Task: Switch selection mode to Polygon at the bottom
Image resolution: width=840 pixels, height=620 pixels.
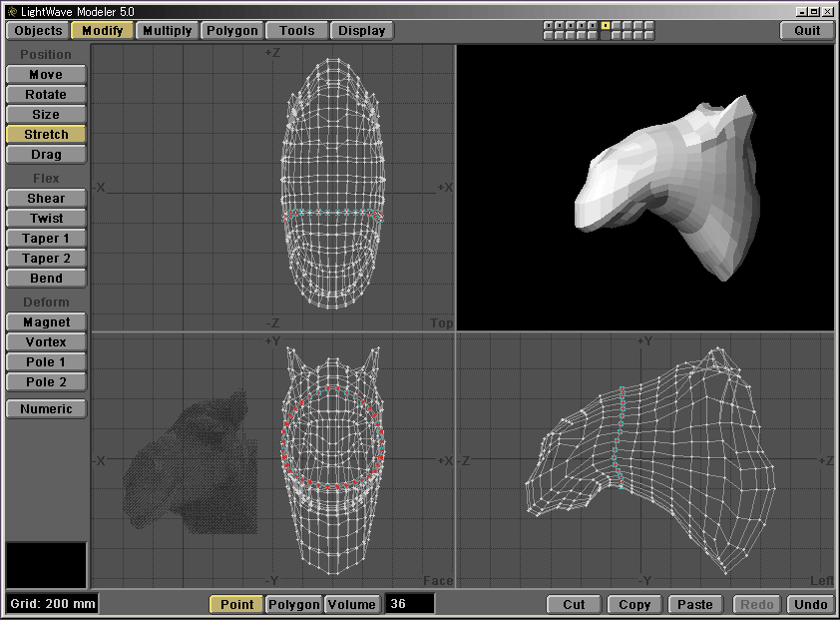Action: [294, 605]
